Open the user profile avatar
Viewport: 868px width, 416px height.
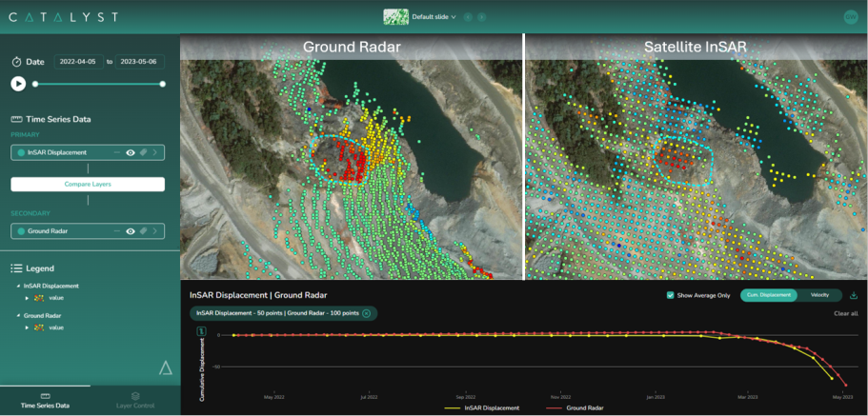point(850,17)
